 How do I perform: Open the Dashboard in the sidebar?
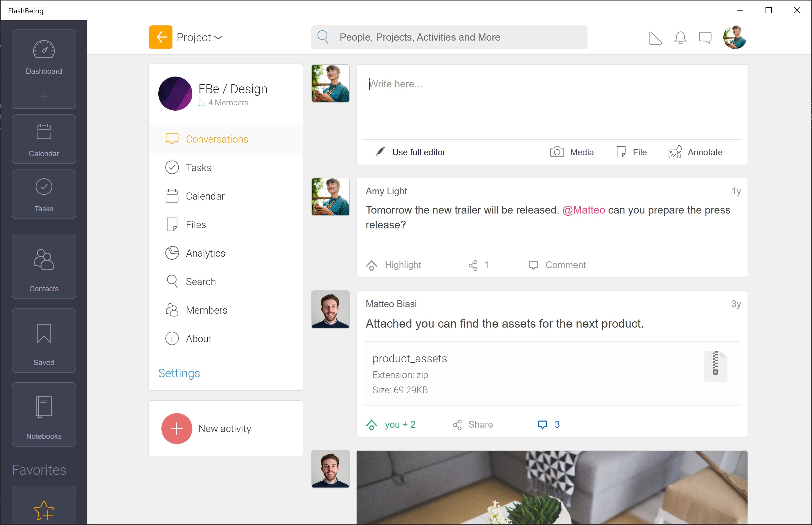44,57
